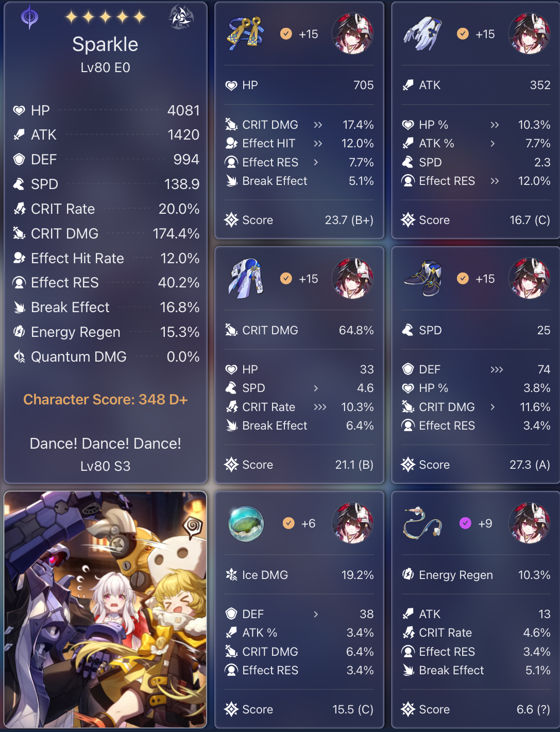Click the CRIT DMG 174.4% stat row
This screenshot has width=560, height=732.
click(106, 233)
